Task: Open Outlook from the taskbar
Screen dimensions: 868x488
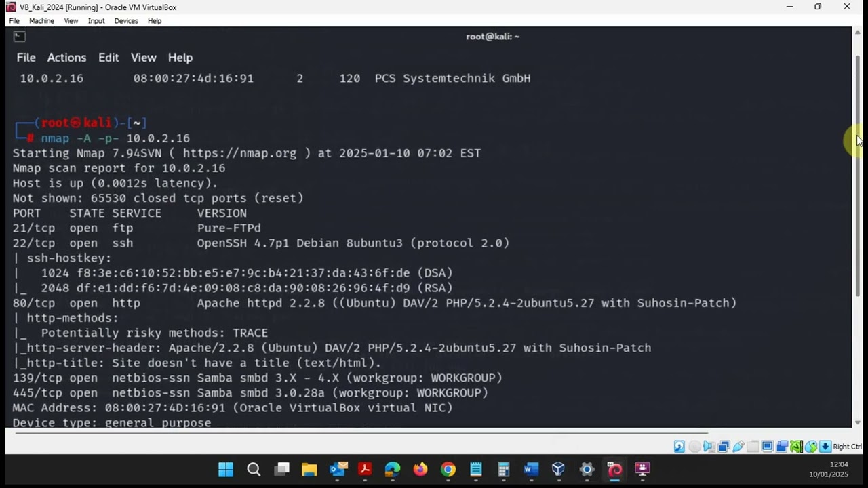Action: [x=337, y=469]
